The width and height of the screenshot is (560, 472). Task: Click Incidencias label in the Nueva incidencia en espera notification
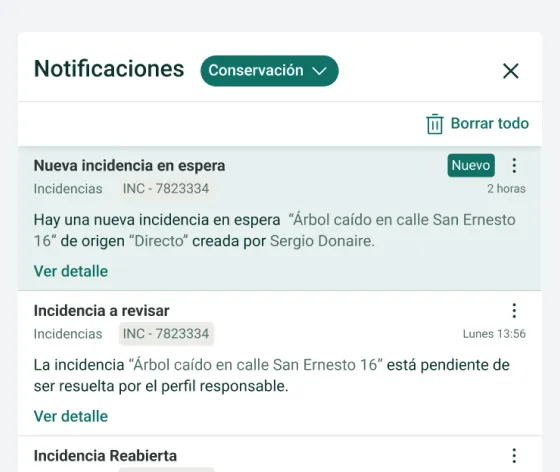(x=68, y=189)
